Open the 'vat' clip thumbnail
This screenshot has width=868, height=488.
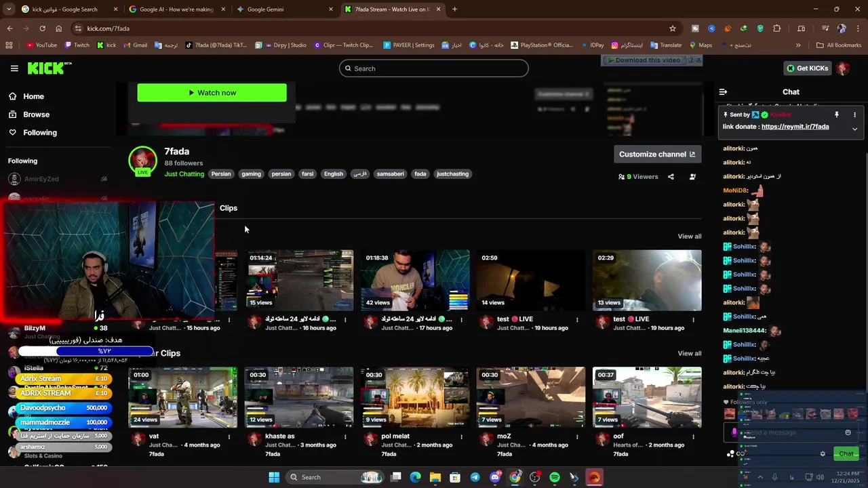coord(183,398)
